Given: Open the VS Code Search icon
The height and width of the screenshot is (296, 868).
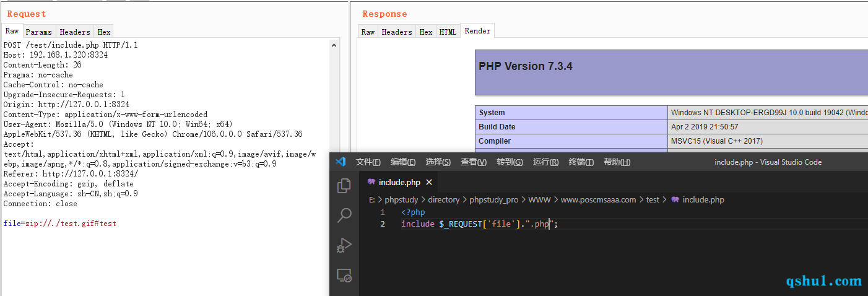Looking at the screenshot, I should pos(344,215).
